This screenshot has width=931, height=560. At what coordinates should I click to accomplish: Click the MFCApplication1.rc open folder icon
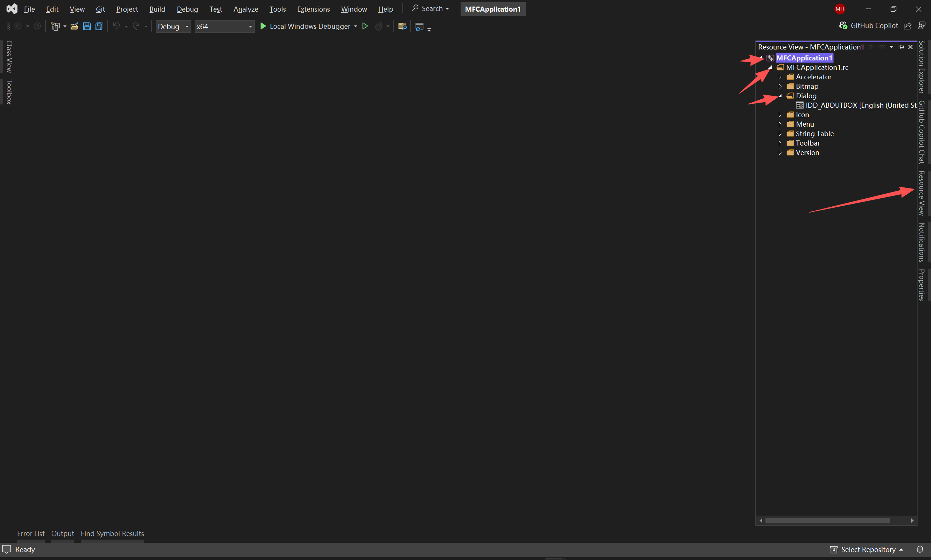(x=780, y=67)
